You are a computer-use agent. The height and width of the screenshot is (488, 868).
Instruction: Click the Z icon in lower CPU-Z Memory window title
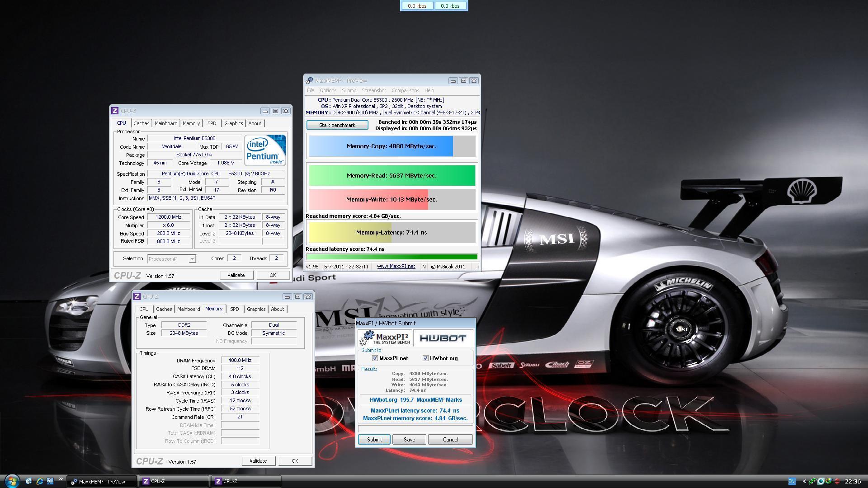[137, 296]
